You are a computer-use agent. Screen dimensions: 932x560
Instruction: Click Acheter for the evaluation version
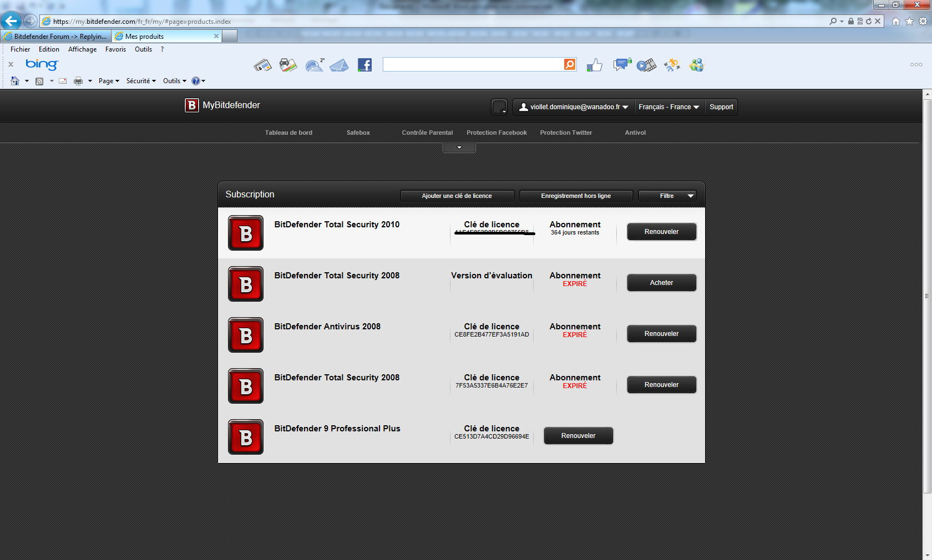click(661, 283)
